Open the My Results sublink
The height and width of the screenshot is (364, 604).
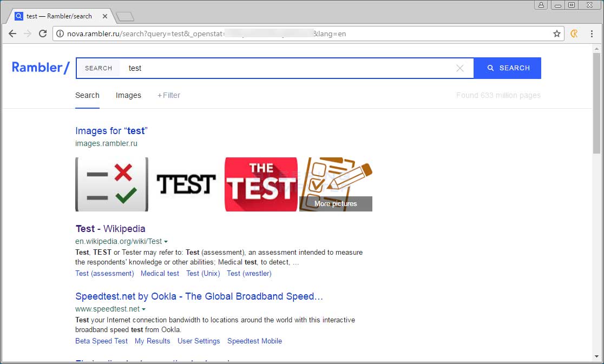[x=153, y=341]
